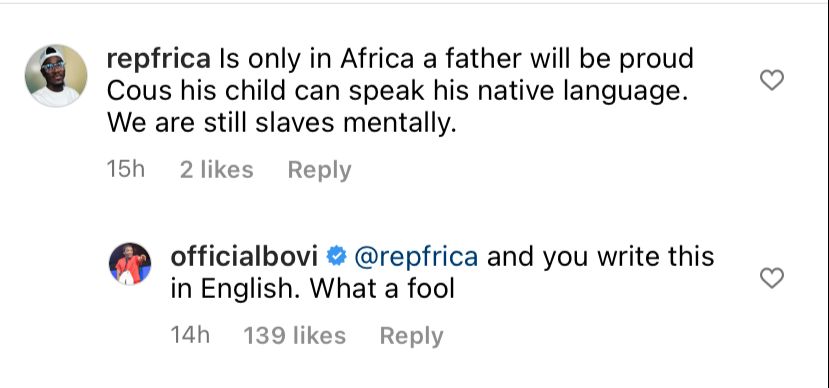
Task: Click the 15h timestamp
Action: click(x=125, y=170)
